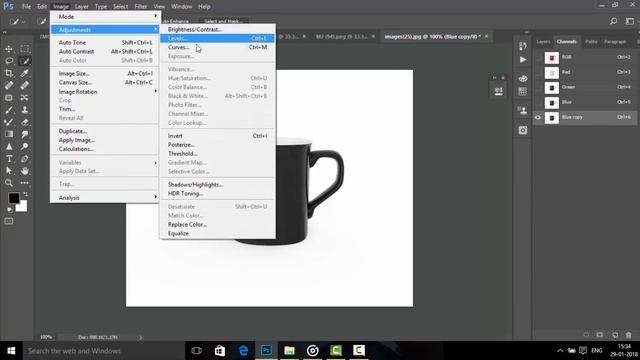The width and height of the screenshot is (640, 360).
Task: Click search icon in options bar
Action: pyautogui.click(x=613, y=21)
